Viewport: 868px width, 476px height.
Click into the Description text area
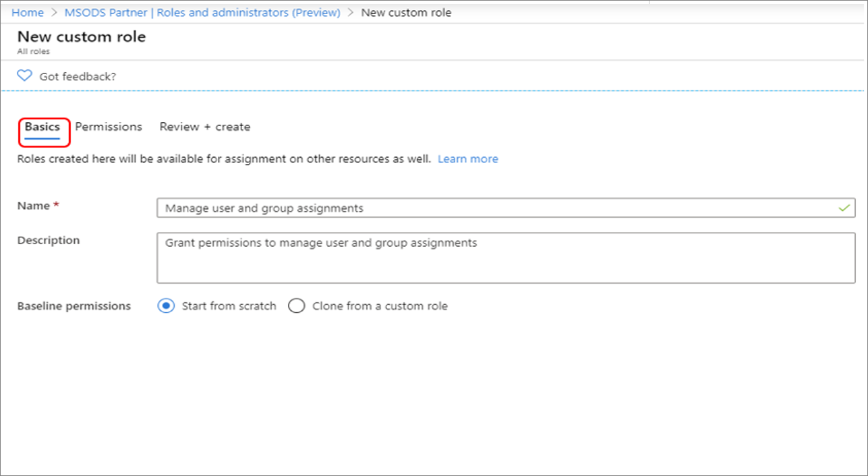tap(506, 258)
